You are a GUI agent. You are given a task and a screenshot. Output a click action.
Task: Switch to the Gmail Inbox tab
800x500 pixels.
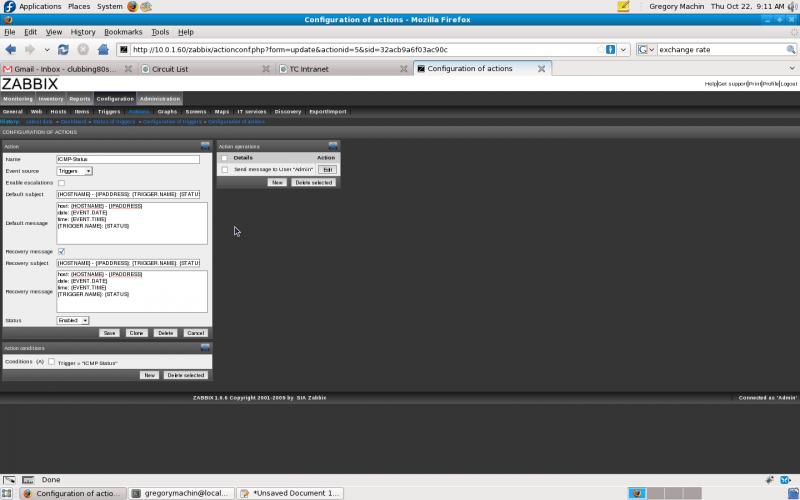(x=68, y=68)
